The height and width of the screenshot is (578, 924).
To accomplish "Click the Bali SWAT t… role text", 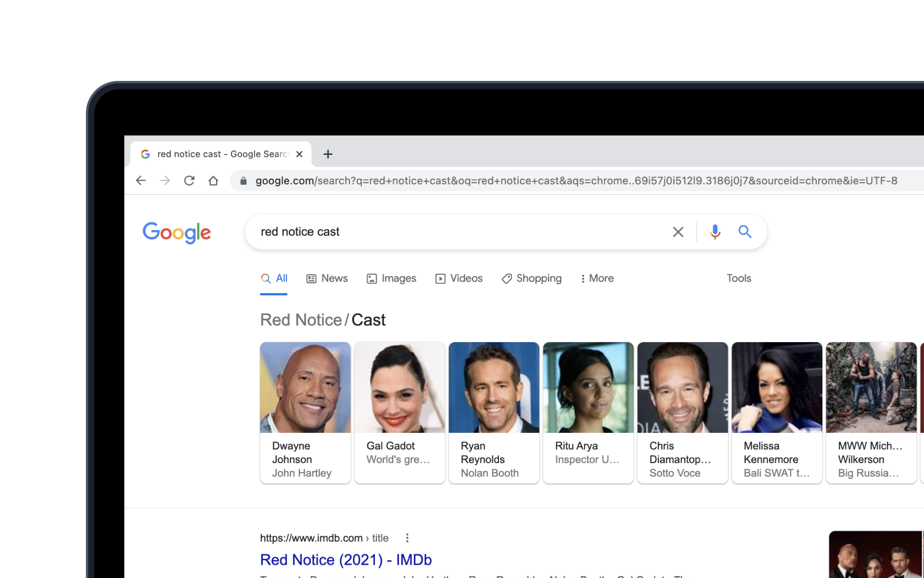I will [x=777, y=473].
